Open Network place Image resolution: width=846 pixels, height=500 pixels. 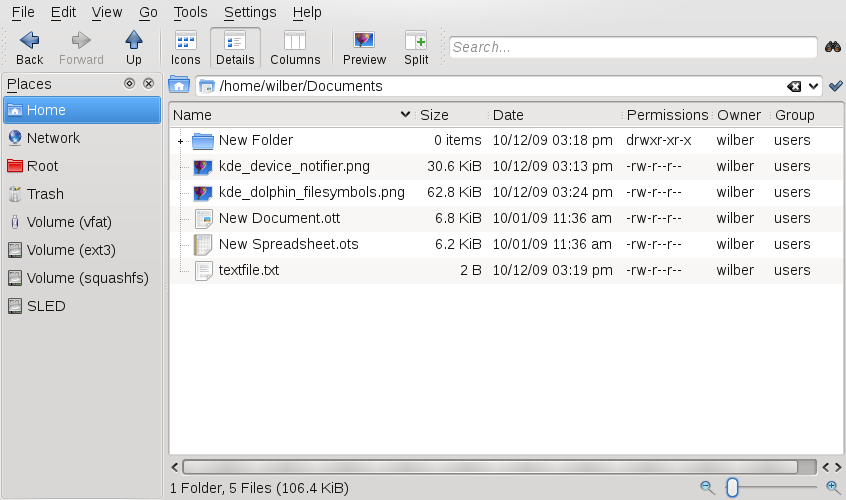pos(82,138)
